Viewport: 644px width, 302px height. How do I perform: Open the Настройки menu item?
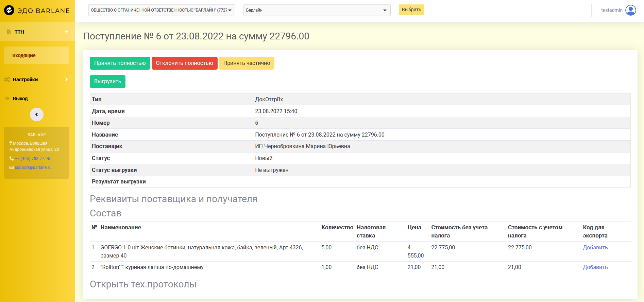pos(37,79)
